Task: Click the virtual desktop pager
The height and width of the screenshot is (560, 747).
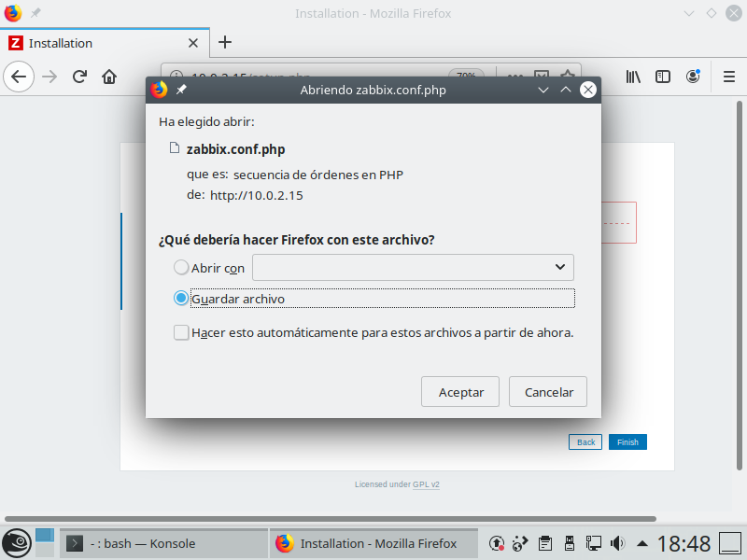Action: click(45, 543)
